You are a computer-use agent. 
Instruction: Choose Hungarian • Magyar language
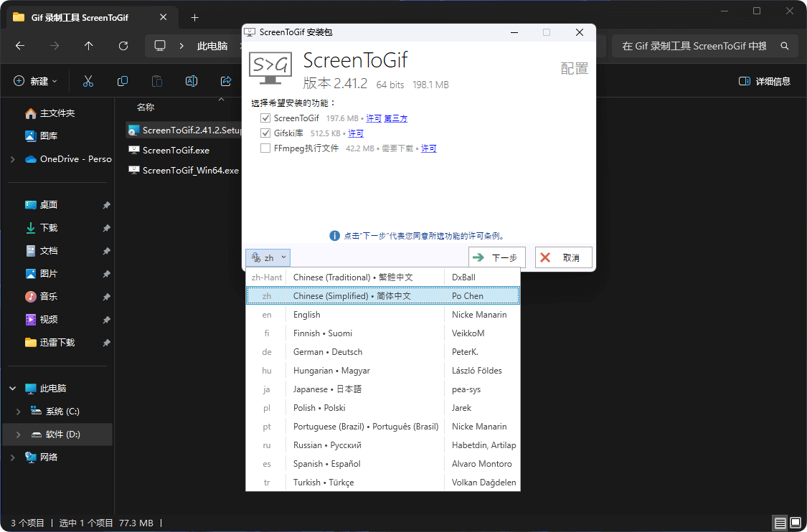383,371
